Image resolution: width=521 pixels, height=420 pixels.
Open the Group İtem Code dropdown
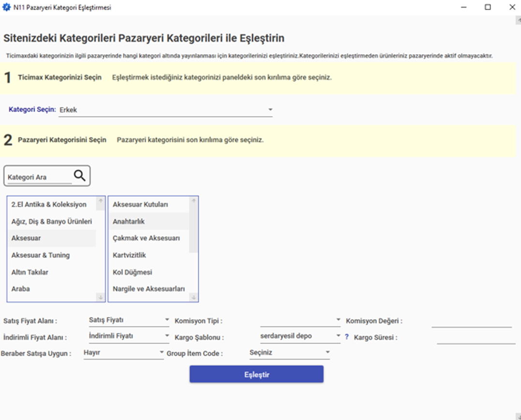(x=290, y=353)
